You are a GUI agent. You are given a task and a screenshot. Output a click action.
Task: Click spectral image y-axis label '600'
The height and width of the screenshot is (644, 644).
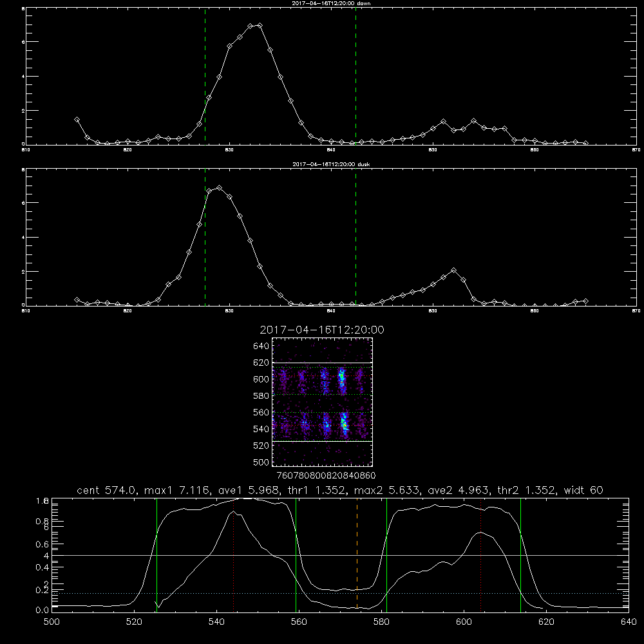pyautogui.click(x=261, y=379)
